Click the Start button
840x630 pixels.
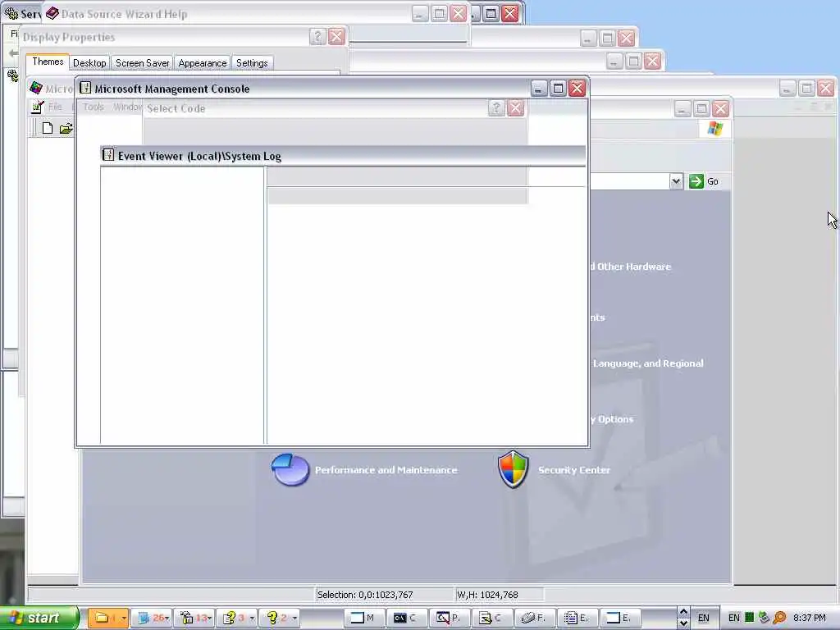[x=39, y=618]
